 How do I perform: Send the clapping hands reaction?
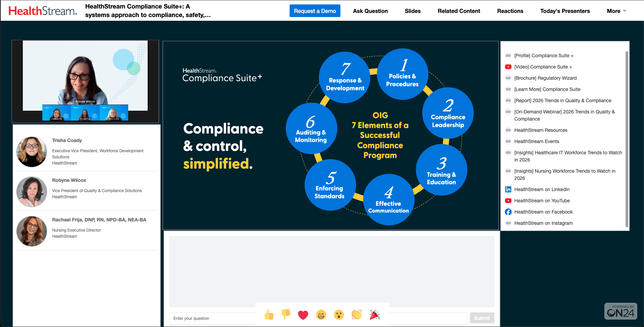pos(356,314)
